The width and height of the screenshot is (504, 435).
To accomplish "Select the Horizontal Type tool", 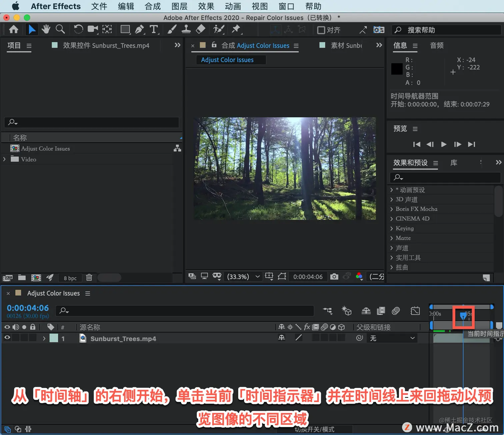I will (x=154, y=29).
